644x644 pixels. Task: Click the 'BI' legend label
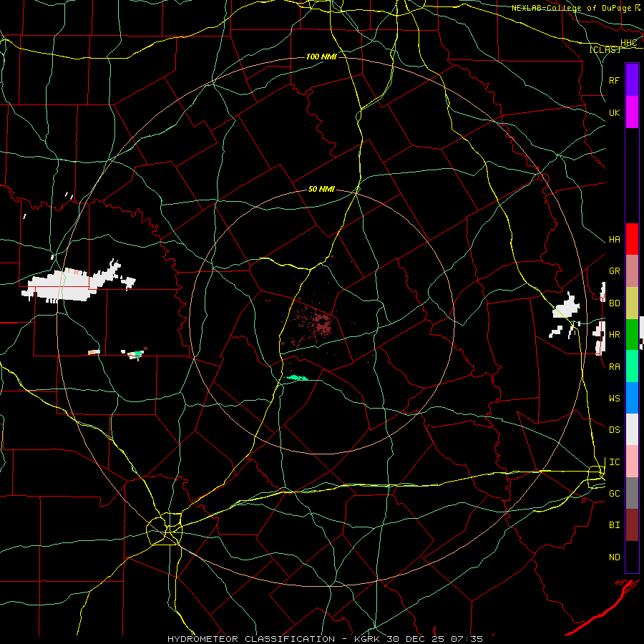(614, 525)
